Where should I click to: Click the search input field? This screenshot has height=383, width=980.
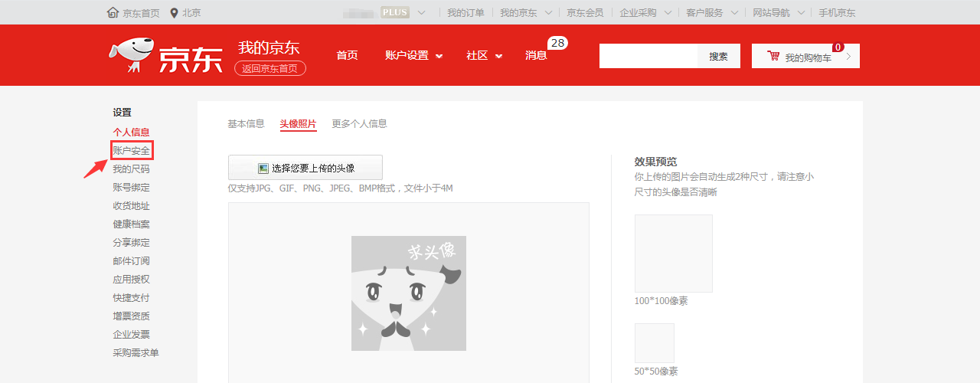click(648, 56)
